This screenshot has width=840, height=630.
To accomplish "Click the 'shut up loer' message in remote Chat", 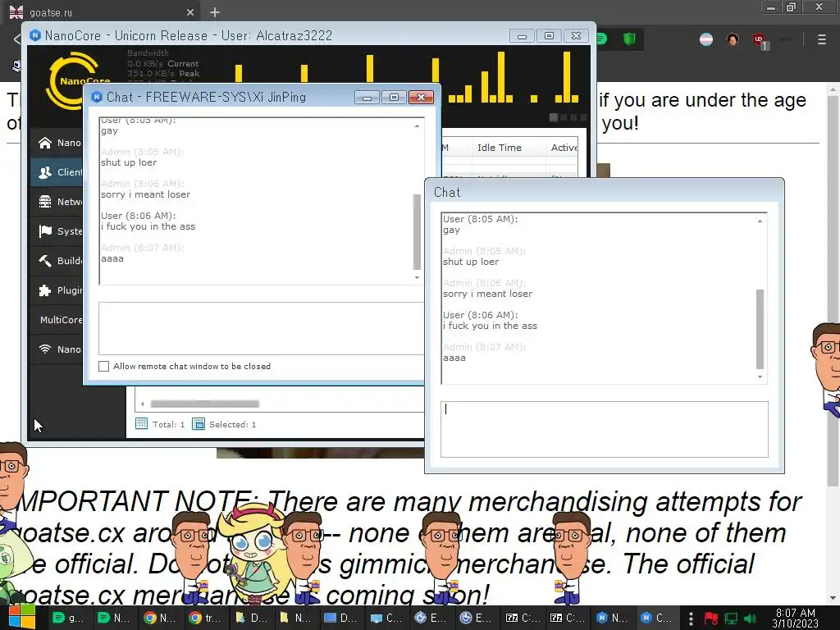I will coord(470,262).
